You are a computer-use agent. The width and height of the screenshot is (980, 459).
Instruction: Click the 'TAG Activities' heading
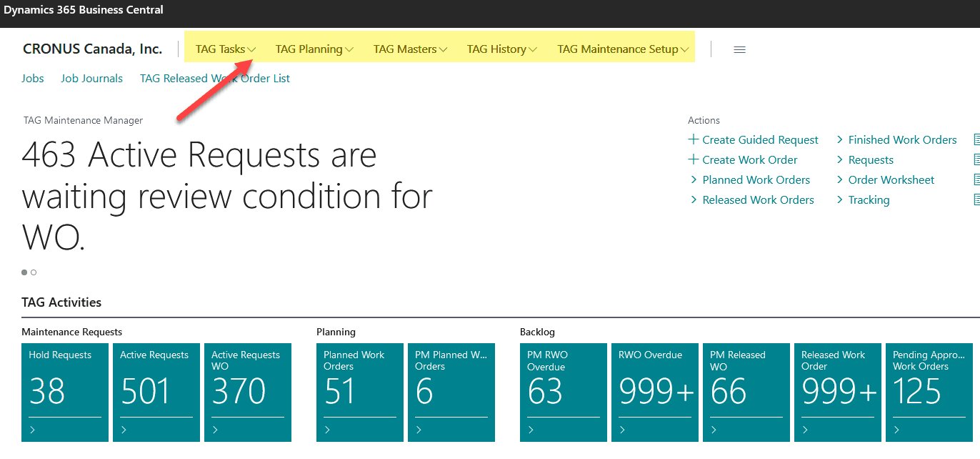61,302
